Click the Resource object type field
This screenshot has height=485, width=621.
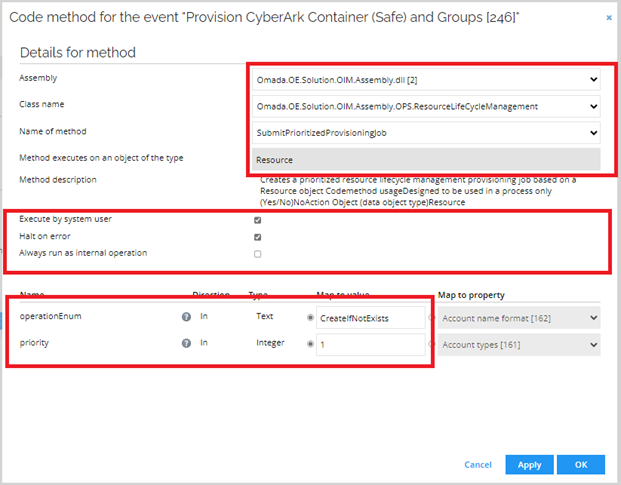426,160
